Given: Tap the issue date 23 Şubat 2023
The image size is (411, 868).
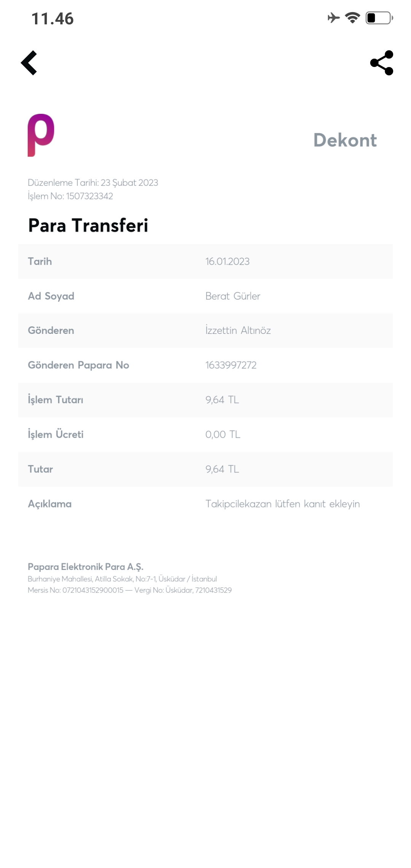Looking at the screenshot, I should (x=129, y=183).
